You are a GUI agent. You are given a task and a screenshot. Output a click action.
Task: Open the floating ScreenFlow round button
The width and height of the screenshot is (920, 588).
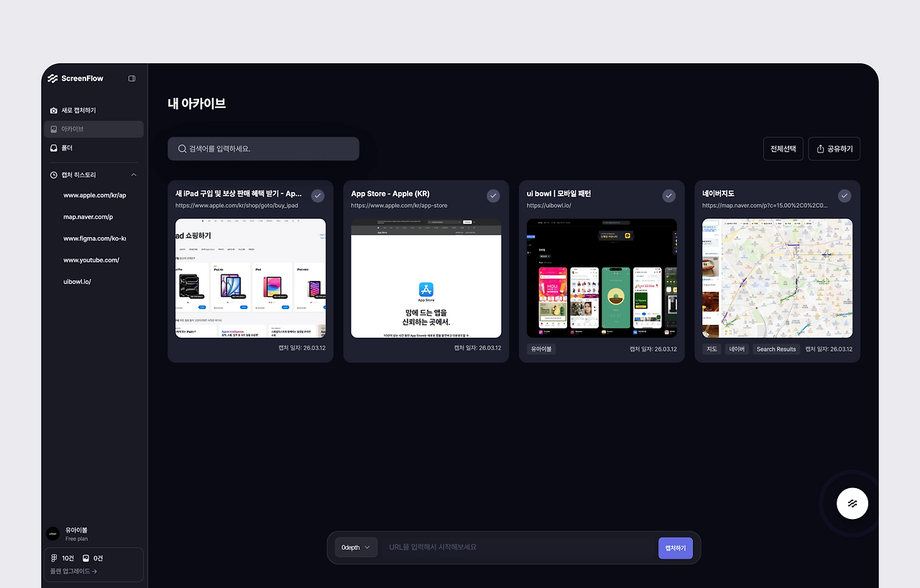click(852, 503)
